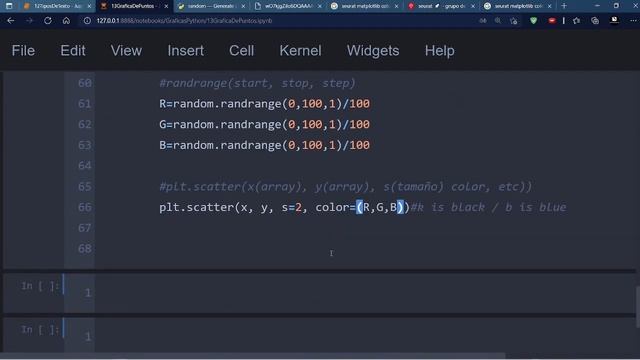The image size is (640, 360).
Task: Switch to the tab with red pin icon
Action: click(442, 6)
